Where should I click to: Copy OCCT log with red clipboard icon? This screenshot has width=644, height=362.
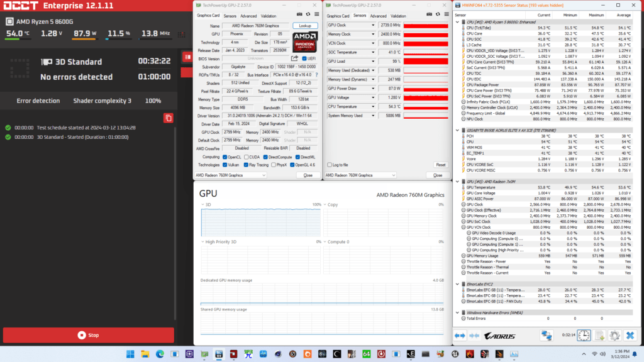coord(169,118)
